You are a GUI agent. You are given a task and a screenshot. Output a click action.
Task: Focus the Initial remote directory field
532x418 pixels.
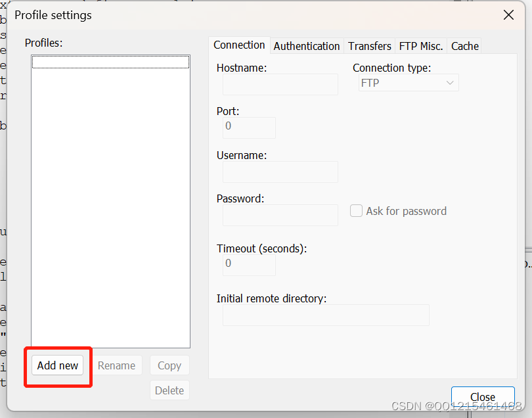(326, 315)
